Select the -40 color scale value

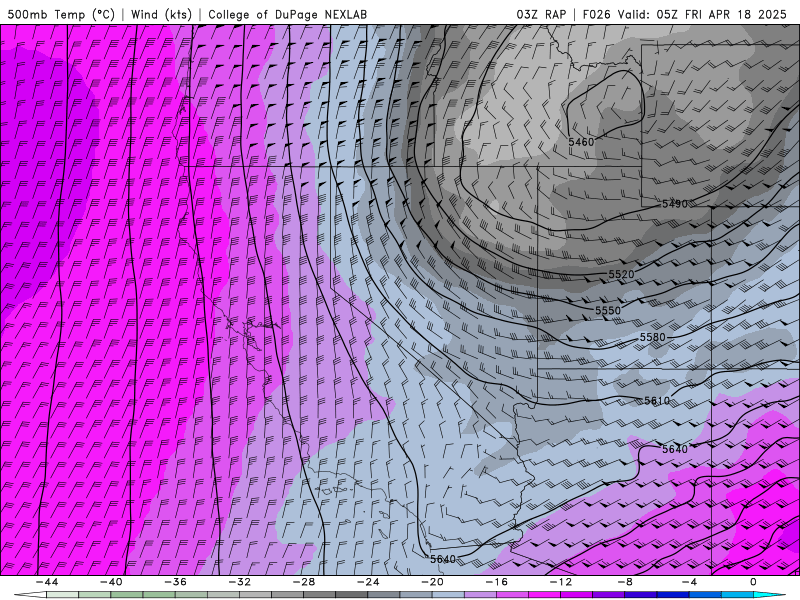[x=111, y=582]
